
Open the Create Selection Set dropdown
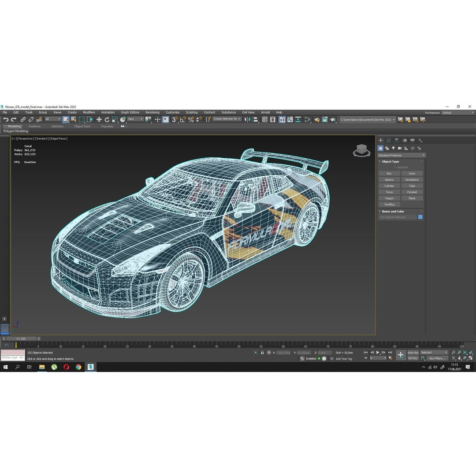coord(227,119)
